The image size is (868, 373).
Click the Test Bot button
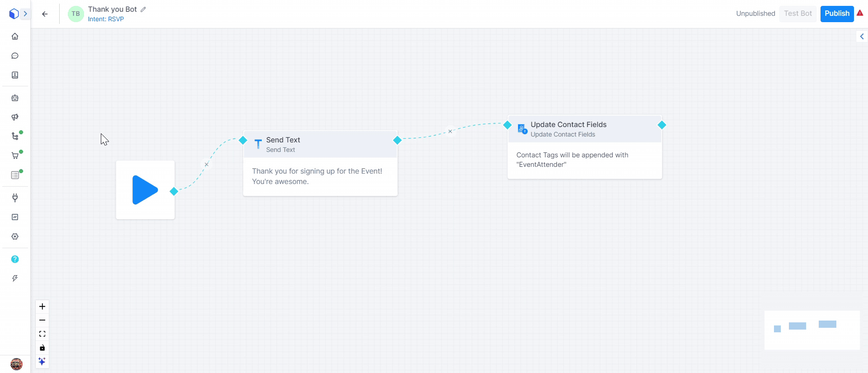click(x=797, y=14)
